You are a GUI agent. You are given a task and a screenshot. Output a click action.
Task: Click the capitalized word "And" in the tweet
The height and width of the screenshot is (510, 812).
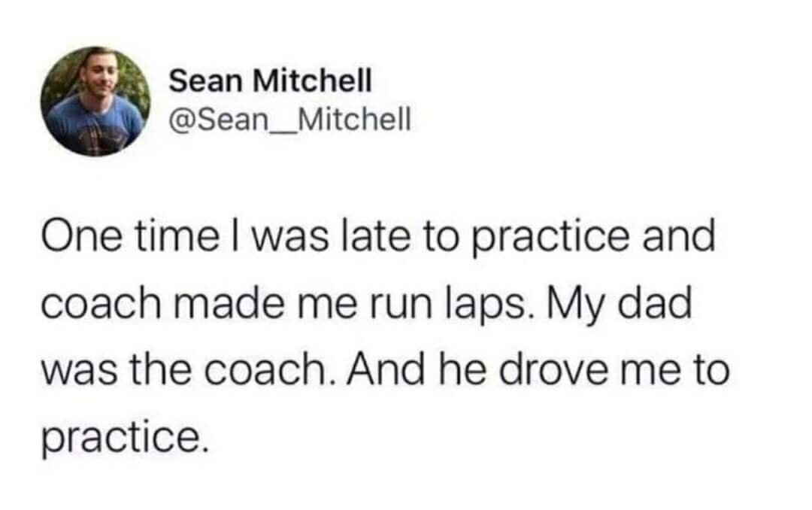372,371
